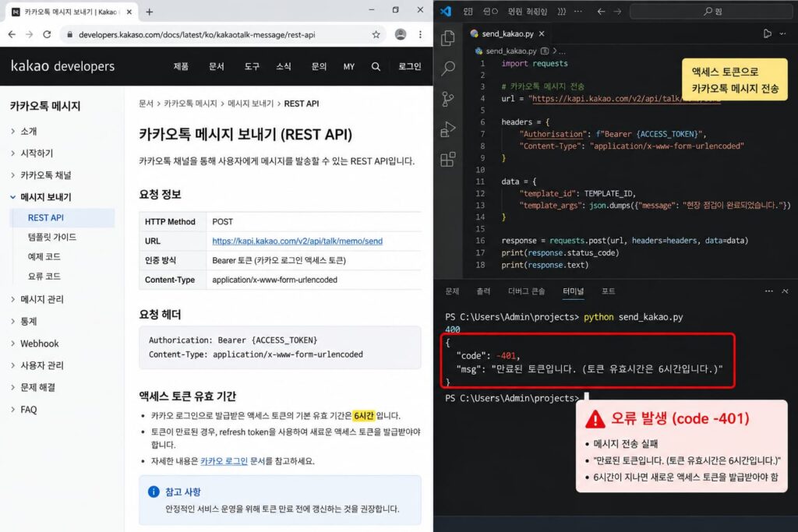
Task: Open the VS Code Search view
Action: [448, 68]
